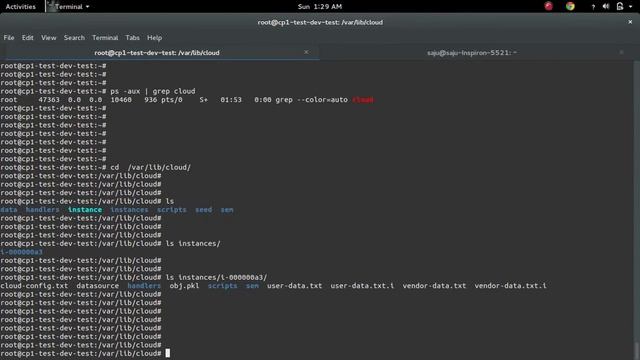Click the 'user-data.txt' file name

[294, 286]
